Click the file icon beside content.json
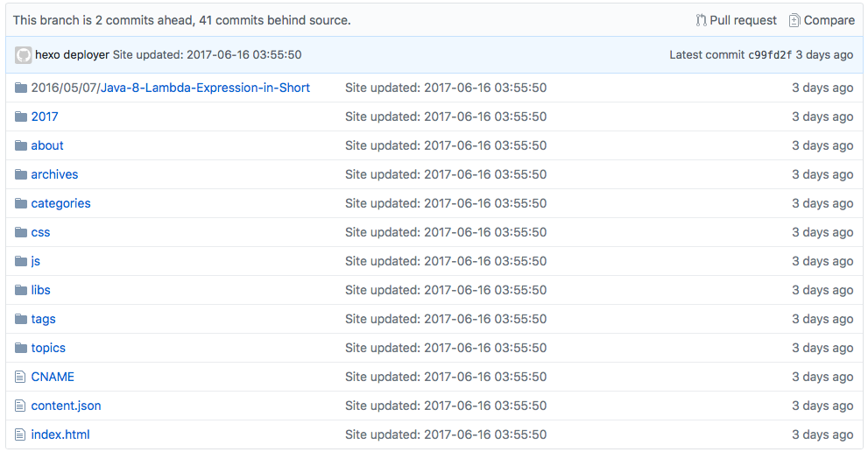The height and width of the screenshot is (452, 868). [20, 406]
